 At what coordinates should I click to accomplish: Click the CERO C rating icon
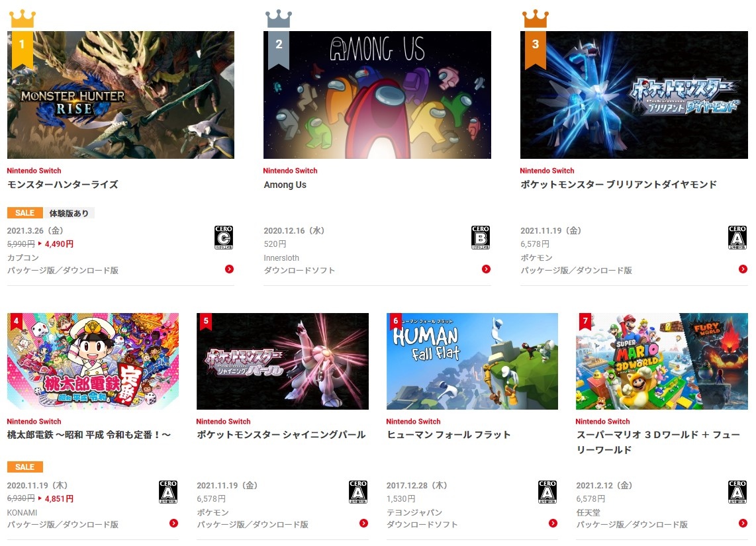pos(224,238)
